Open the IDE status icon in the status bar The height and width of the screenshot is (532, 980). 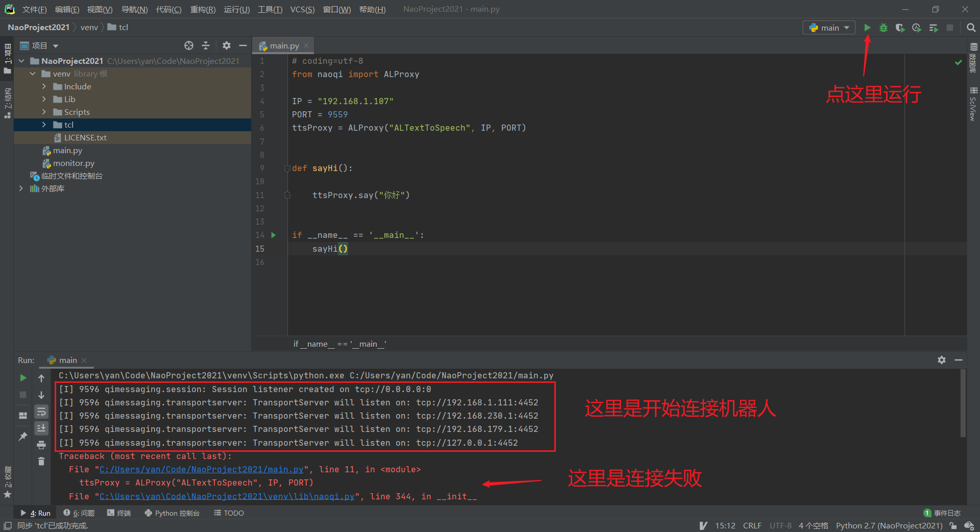click(x=969, y=525)
